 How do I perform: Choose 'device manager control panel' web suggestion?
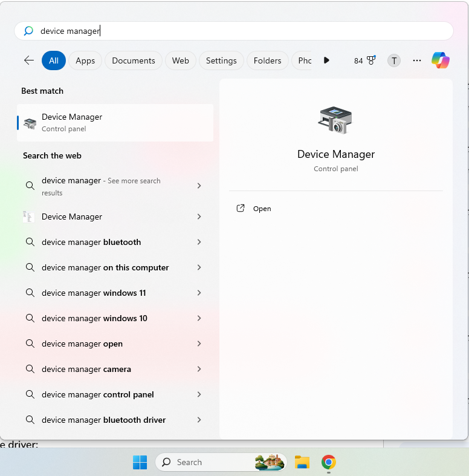(x=98, y=394)
